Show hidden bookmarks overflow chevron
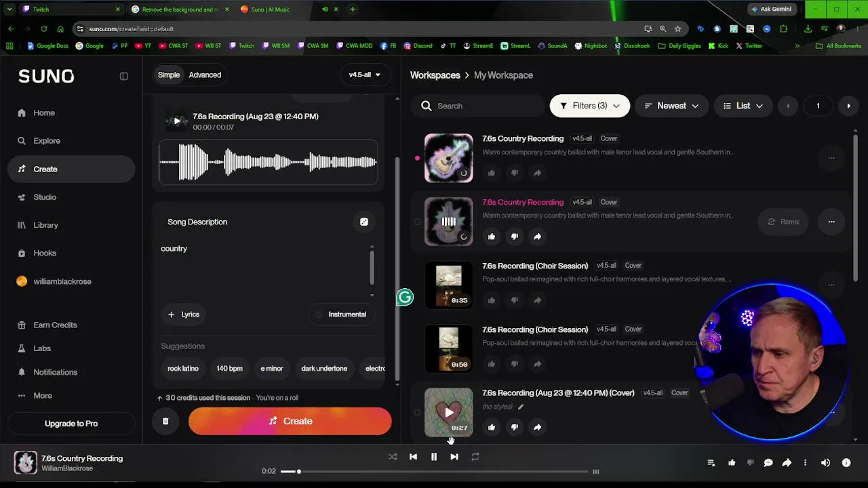The image size is (868, 488). tap(797, 46)
